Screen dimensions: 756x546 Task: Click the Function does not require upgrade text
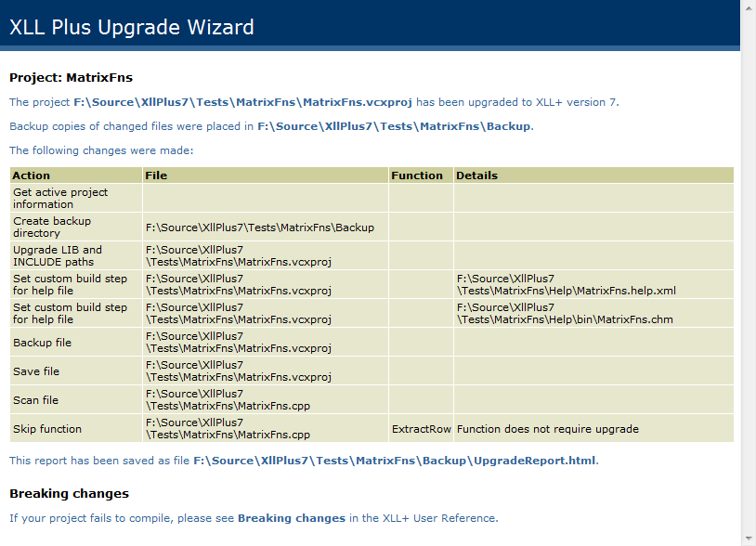(x=547, y=429)
